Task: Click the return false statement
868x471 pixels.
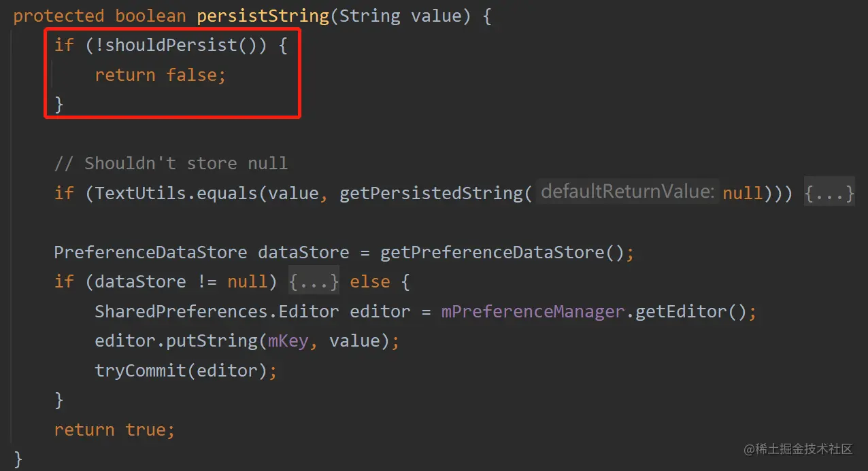Action: (x=160, y=75)
